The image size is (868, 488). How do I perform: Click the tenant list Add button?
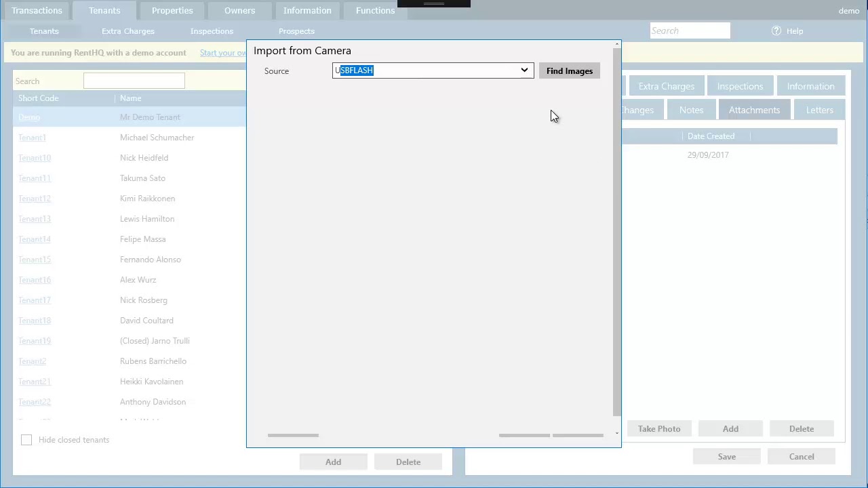[333, 462]
